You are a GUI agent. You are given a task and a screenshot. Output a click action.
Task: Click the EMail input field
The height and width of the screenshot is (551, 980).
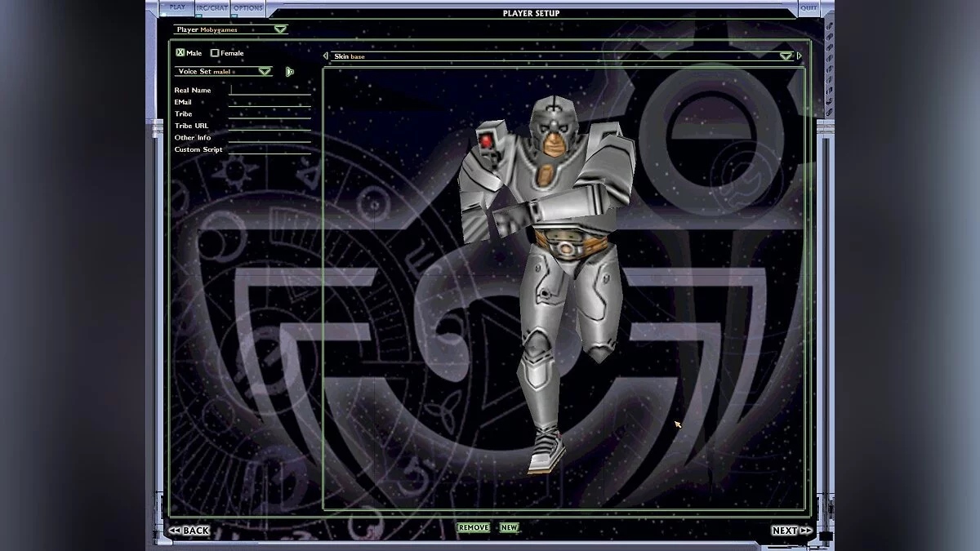pos(270,102)
